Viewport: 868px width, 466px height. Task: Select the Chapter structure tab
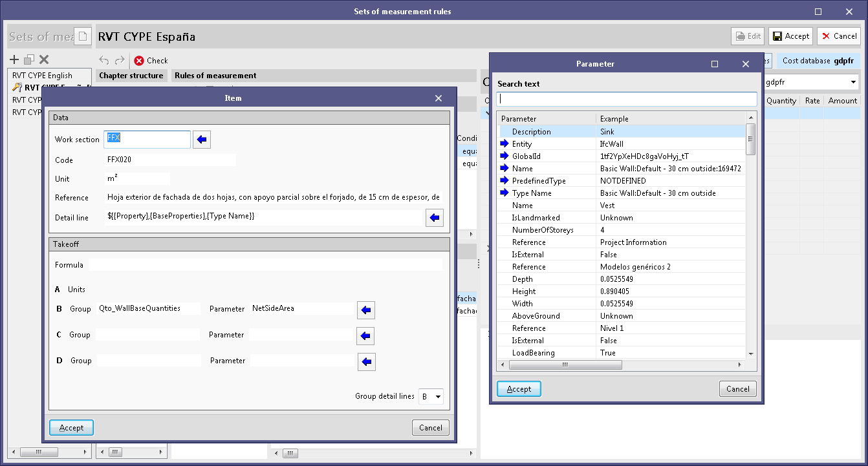tap(131, 76)
